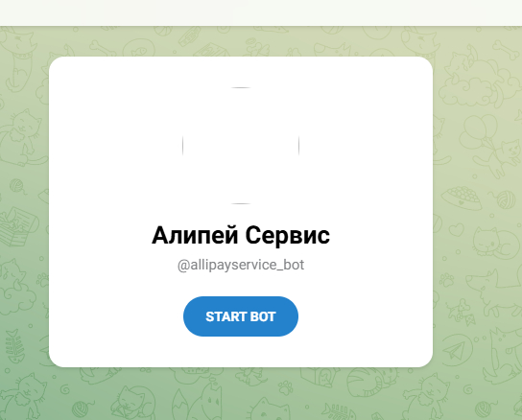The width and height of the screenshot is (522, 420).
Task: Click the fishbowl doodle above the card
Action: tap(139, 49)
